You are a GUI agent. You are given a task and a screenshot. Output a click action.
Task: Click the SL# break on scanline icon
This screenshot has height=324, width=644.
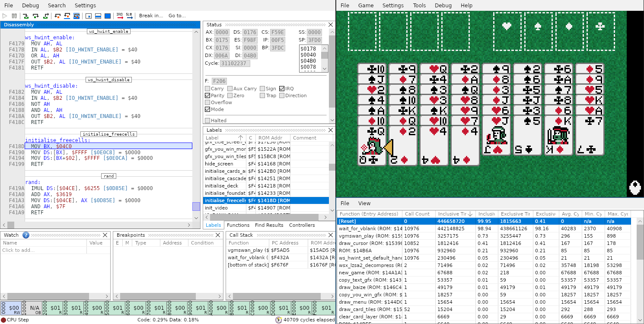(x=129, y=16)
